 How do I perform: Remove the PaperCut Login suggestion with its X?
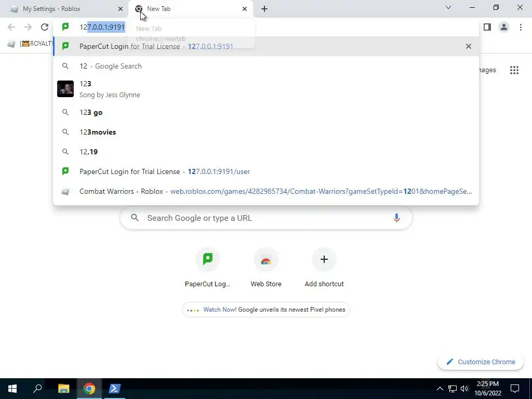click(469, 46)
